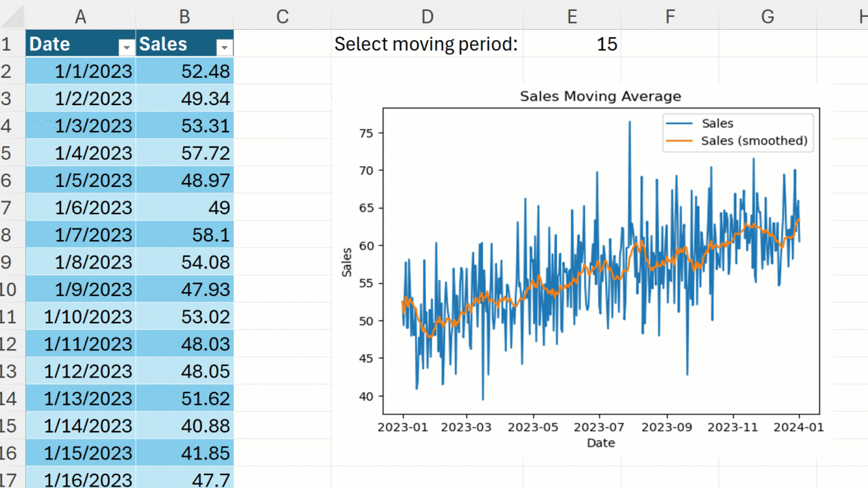This screenshot has height=488, width=868.
Task: Select the moving period value cell containing 15
Action: (x=572, y=45)
